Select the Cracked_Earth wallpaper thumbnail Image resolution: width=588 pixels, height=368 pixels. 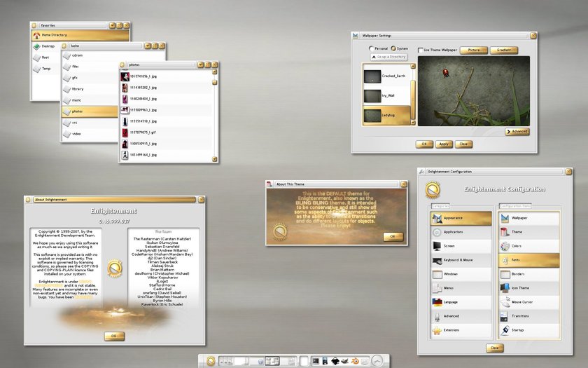click(372, 76)
